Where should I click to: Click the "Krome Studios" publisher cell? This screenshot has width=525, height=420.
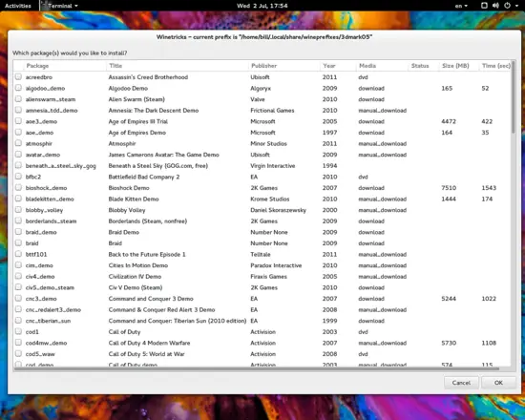click(270, 199)
